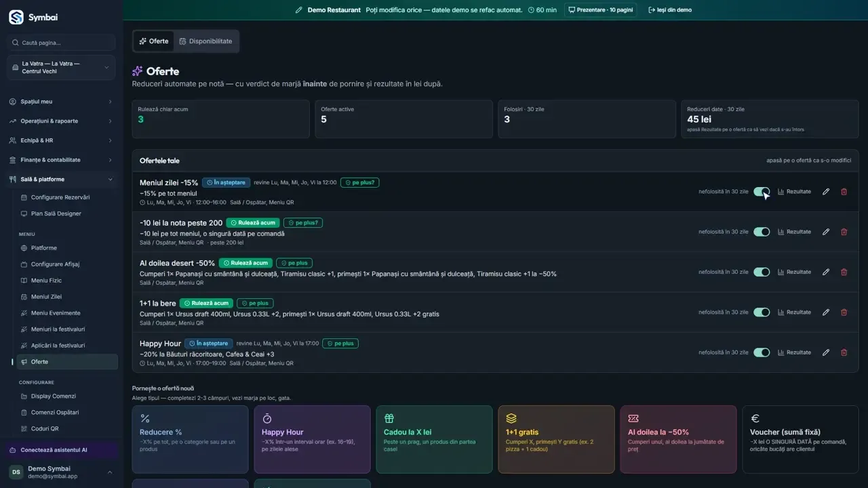Click the Caută pagina search field
Image resolution: width=868 pixels, height=488 pixels.
click(x=61, y=43)
